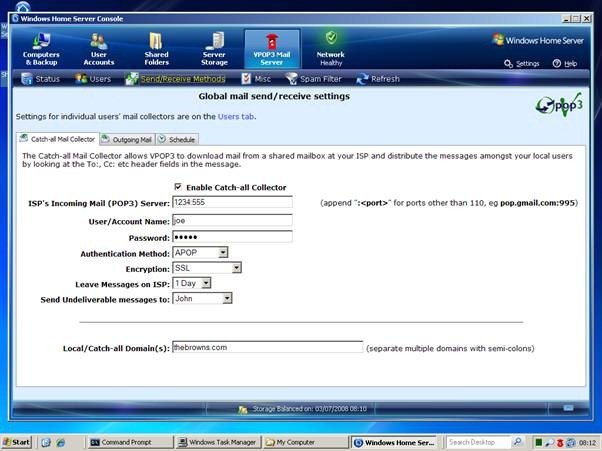Open Encryption dropdown

[207, 268]
